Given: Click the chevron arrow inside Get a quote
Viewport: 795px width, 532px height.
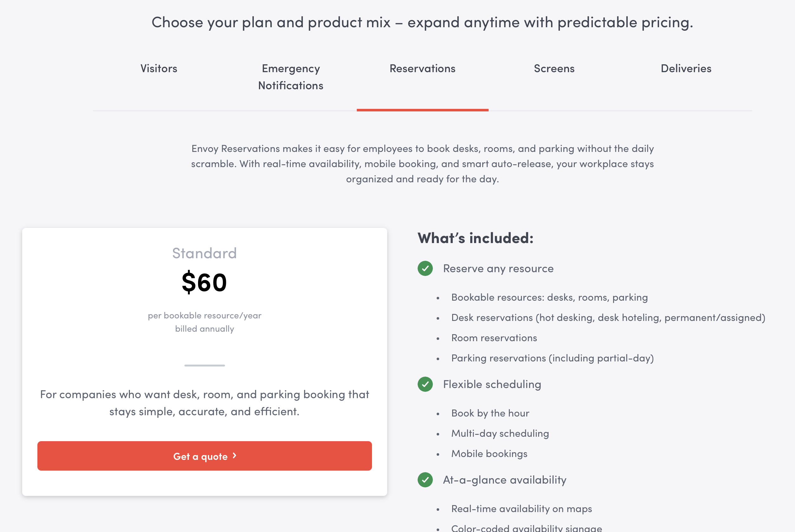Looking at the screenshot, I should click(234, 456).
